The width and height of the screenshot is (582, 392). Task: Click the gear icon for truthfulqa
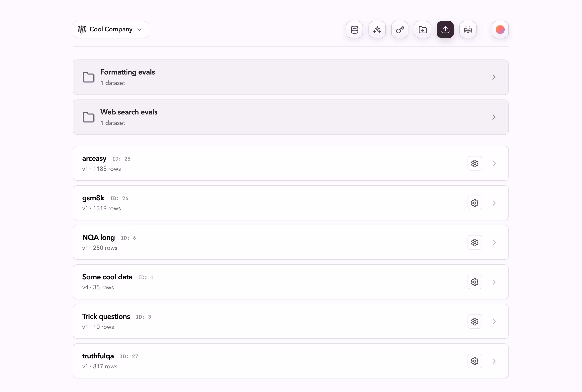click(475, 361)
